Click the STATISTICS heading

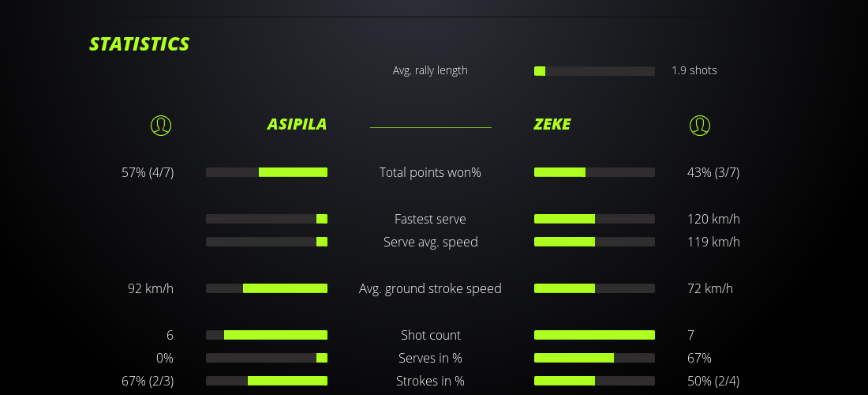[140, 44]
